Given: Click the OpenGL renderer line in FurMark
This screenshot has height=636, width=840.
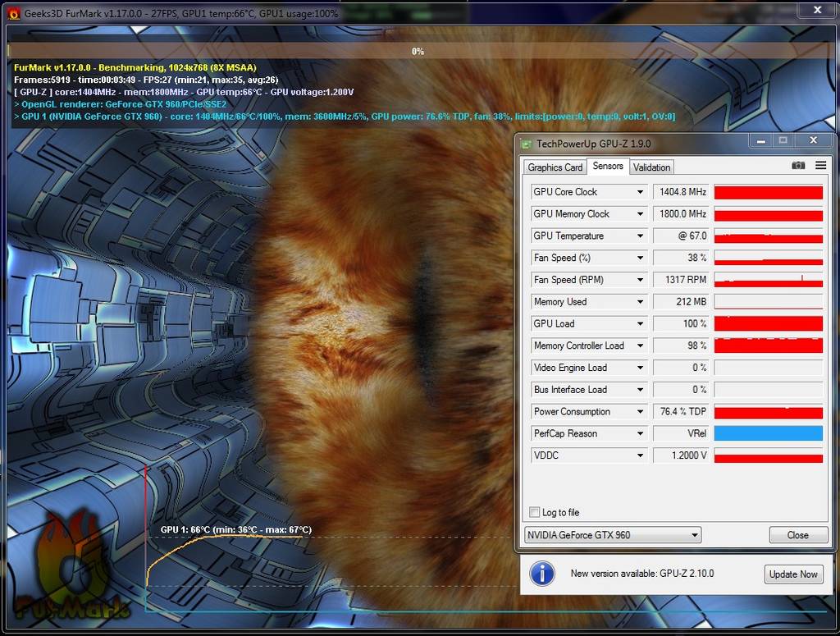Looking at the screenshot, I should (121, 104).
